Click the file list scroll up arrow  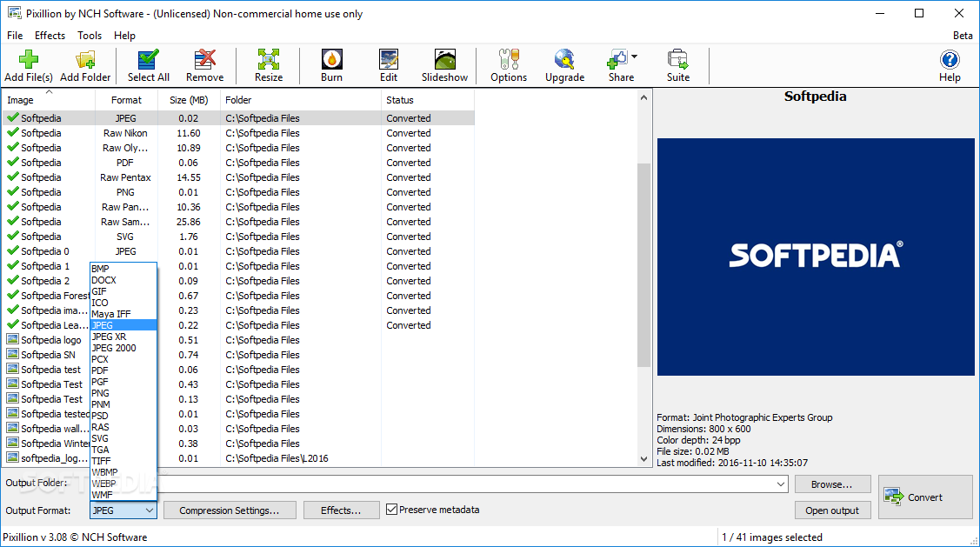pyautogui.click(x=643, y=97)
